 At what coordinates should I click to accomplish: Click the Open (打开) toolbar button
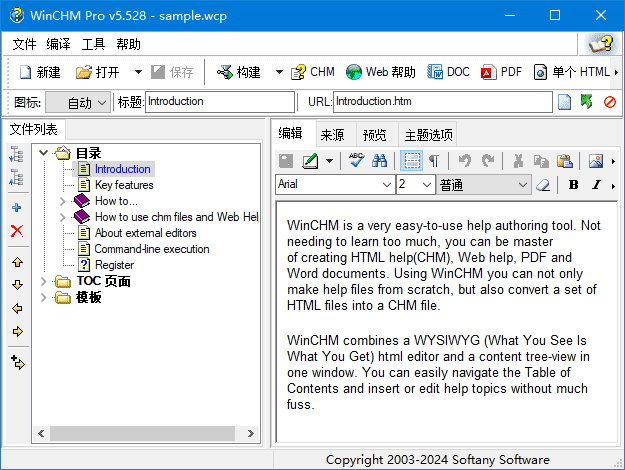98,72
